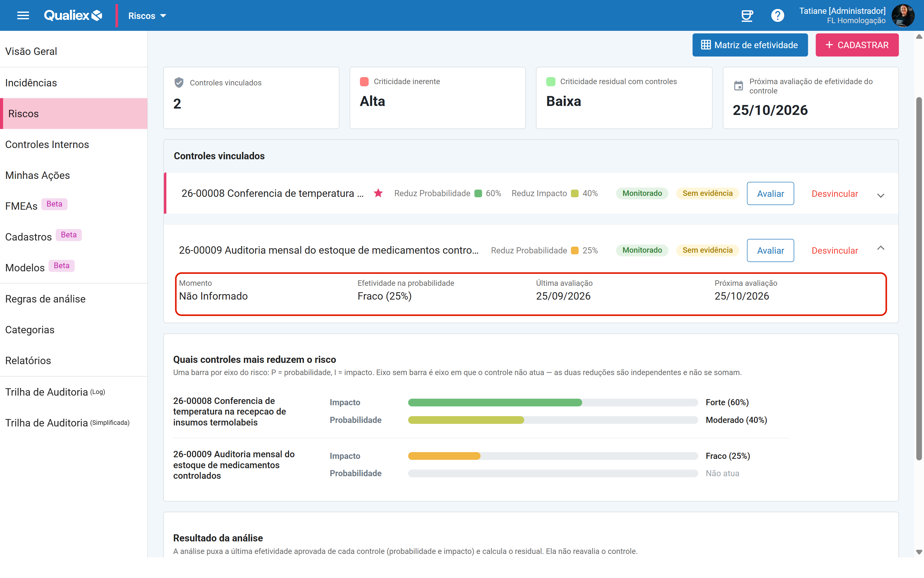
Task: Click Monitorado badge on control 26-00008
Action: [642, 193]
